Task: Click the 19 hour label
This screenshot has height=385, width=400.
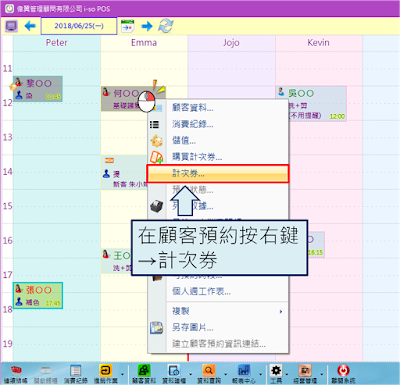Action: 7,344
